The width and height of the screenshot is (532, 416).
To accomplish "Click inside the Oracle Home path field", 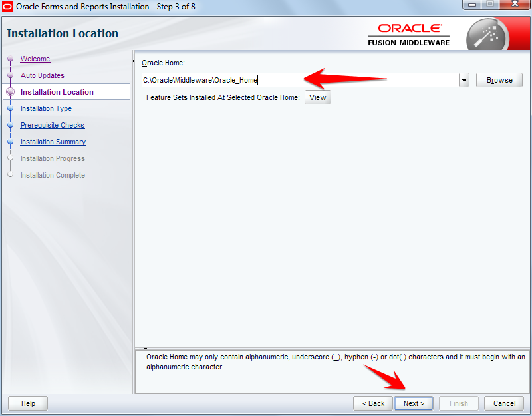I will (300, 80).
